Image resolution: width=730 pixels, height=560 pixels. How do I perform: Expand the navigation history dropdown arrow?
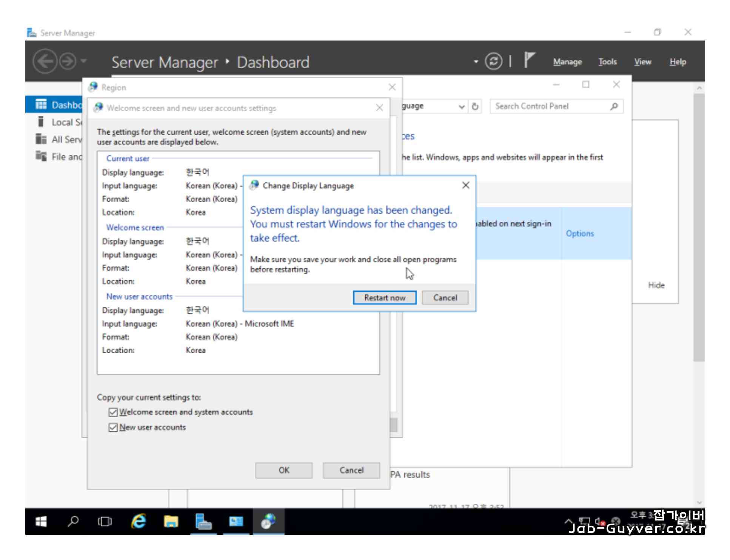[x=84, y=61]
